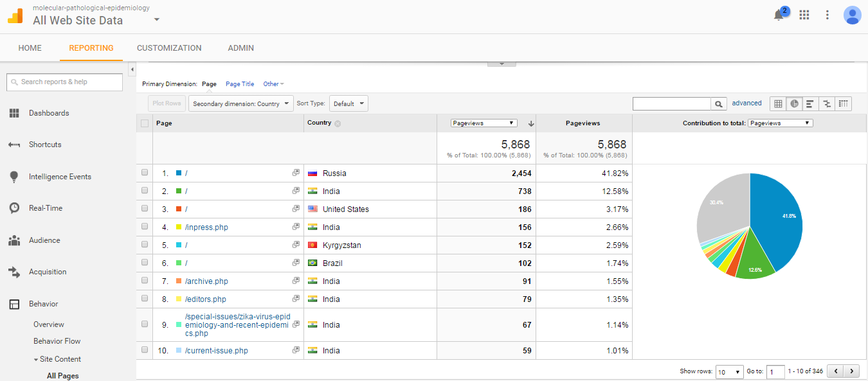Image resolution: width=868 pixels, height=381 pixels.
Task: Go to next page of results
Action: pos(852,371)
